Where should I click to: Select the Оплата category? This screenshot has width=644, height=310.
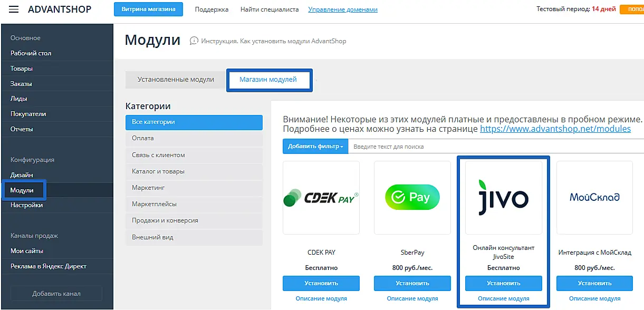coord(194,138)
